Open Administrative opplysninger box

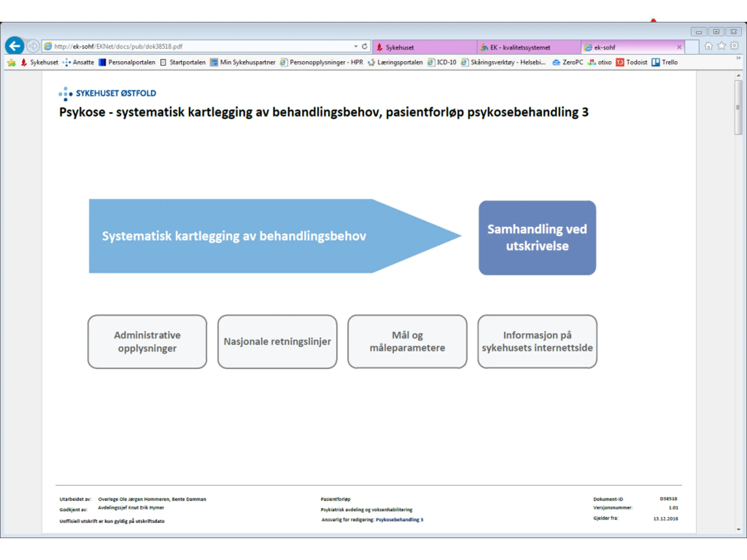pyautogui.click(x=147, y=341)
